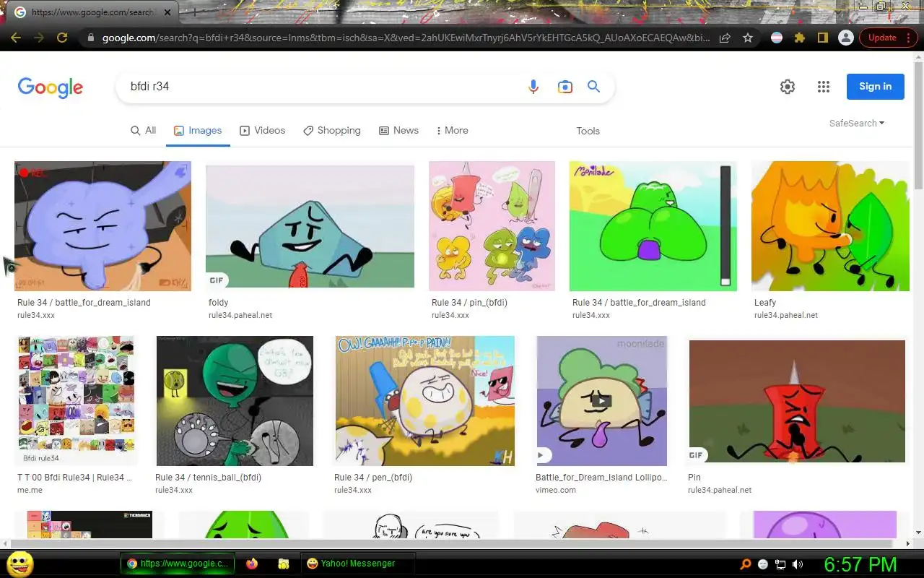Open the 'Rule 34 / pen_(bfdi)' caption
Viewport: 924px width, 578px height.
coord(373,478)
